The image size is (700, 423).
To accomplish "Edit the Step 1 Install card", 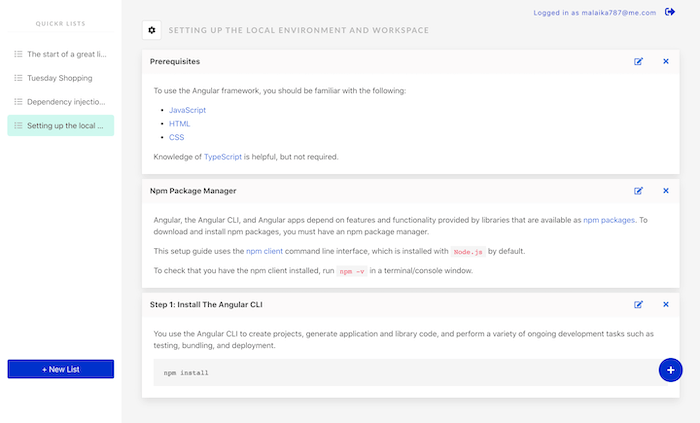I will pos(639,304).
